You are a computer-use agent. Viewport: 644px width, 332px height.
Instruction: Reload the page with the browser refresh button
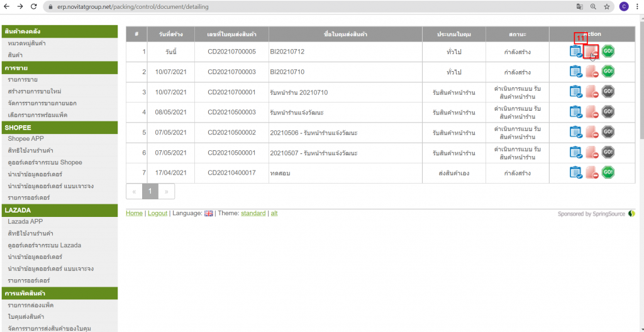point(34,6)
